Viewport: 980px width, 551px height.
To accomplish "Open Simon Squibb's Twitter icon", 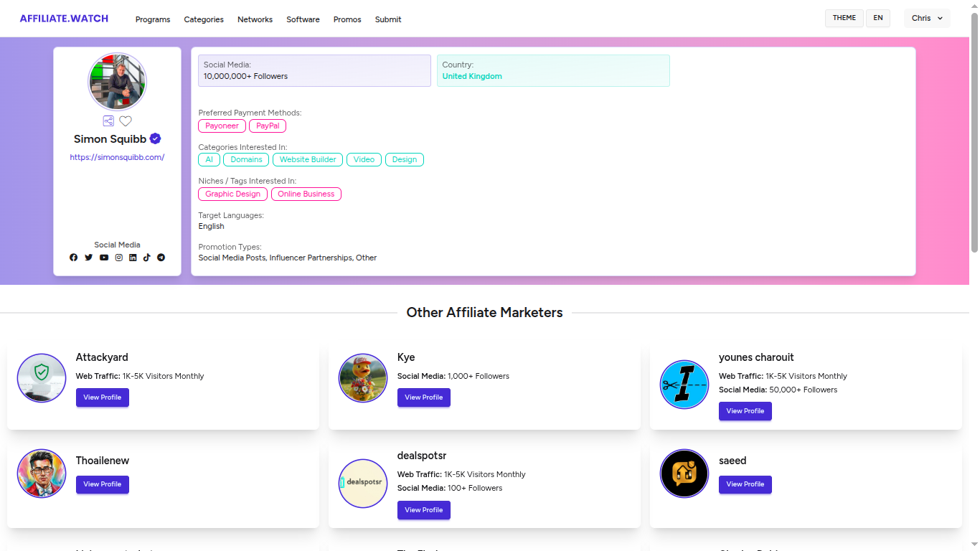I will [x=89, y=257].
